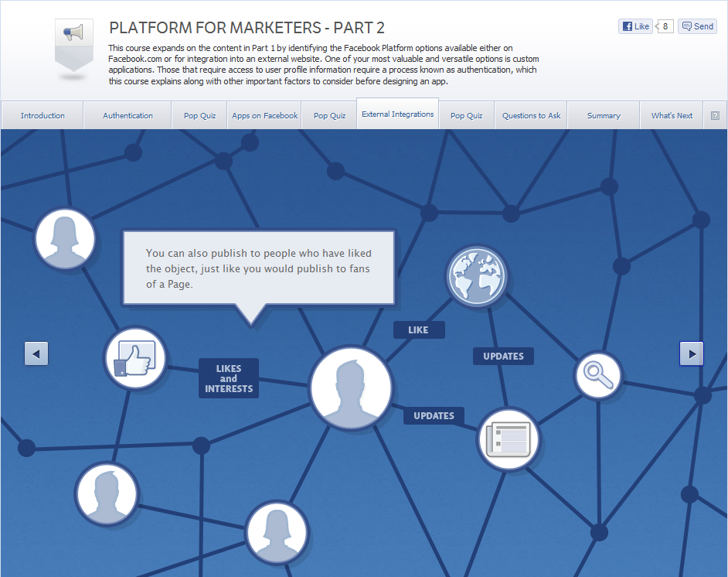Go to the Questions to Ask tab

[x=531, y=116]
